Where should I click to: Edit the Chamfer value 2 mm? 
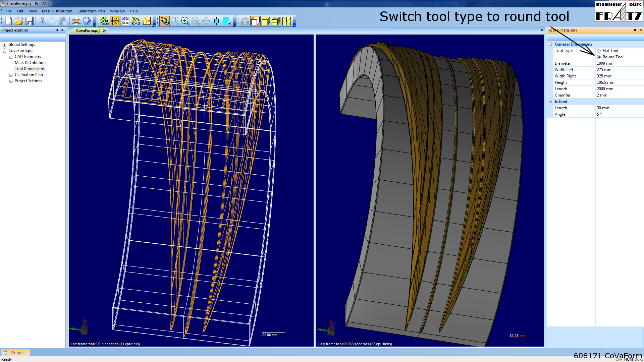(620, 95)
